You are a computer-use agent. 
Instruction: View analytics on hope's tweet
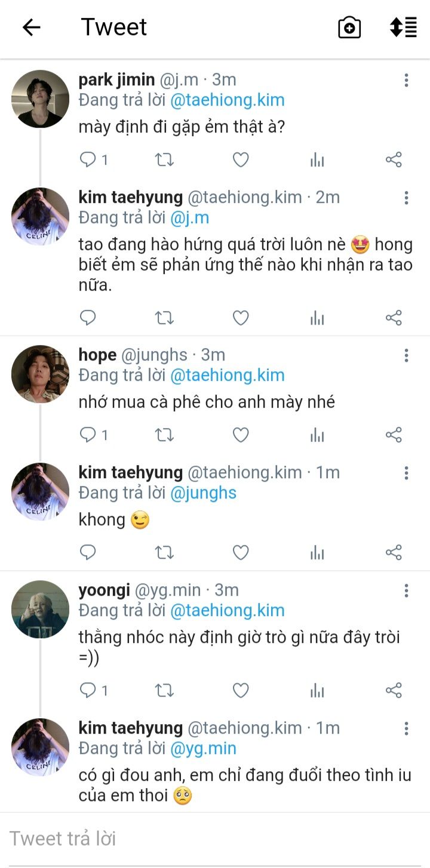pyautogui.click(x=317, y=435)
